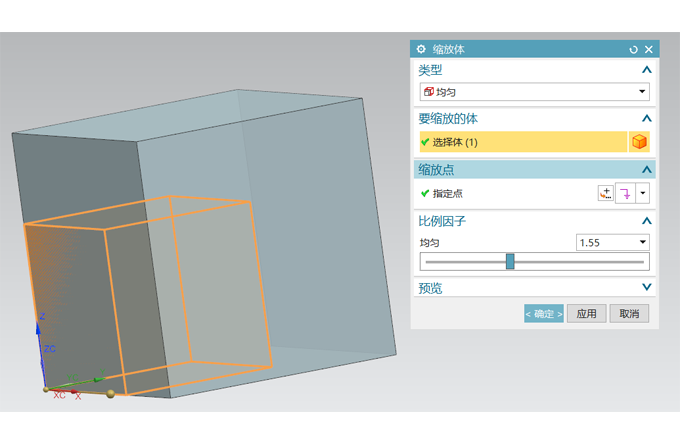The image size is (680, 444).
Task: Click the inferred point type icon
Action: tap(625, 194)
